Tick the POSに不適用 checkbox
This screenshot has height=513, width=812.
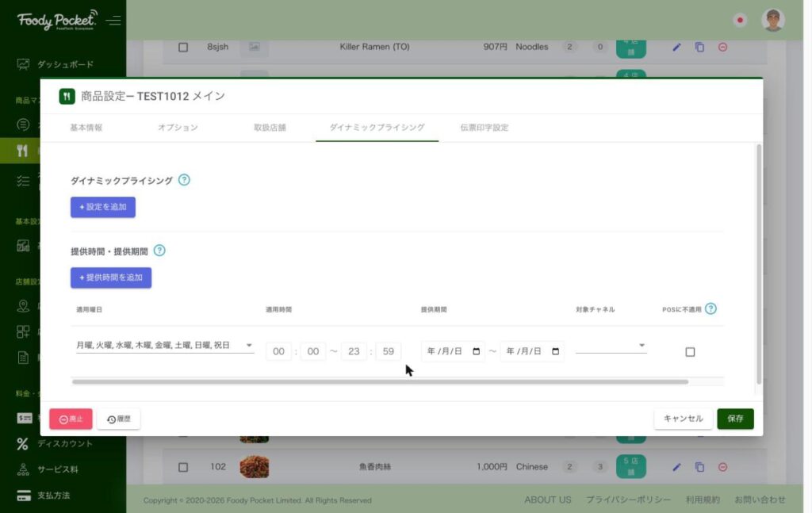click(690, 352)
